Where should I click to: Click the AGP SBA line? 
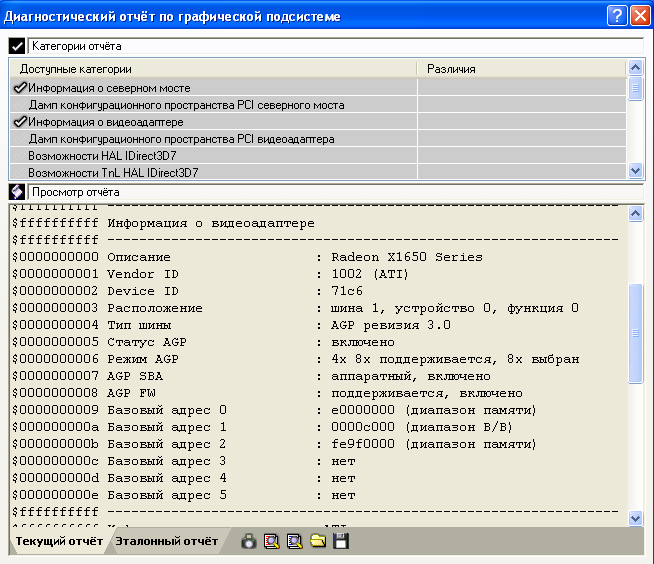251,376
